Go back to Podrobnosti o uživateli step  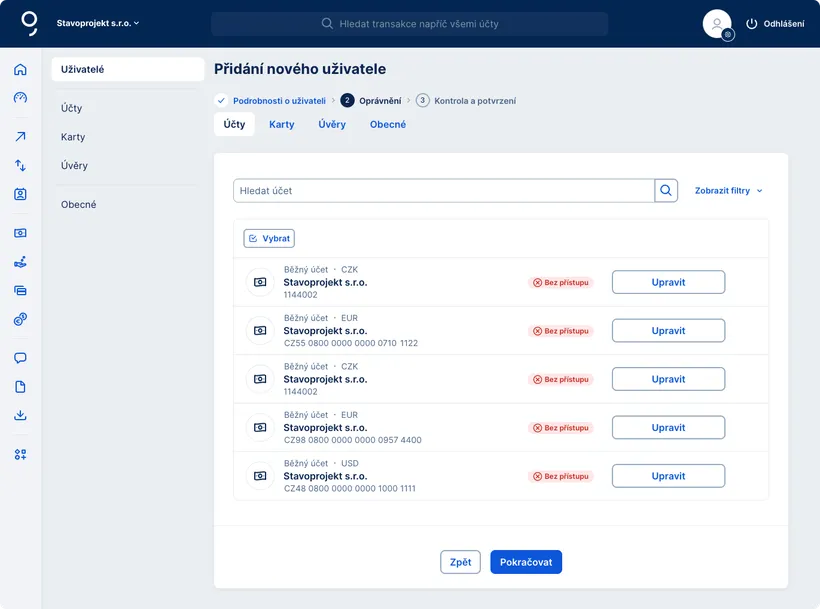pyautogui.click(x=279, y=101)
